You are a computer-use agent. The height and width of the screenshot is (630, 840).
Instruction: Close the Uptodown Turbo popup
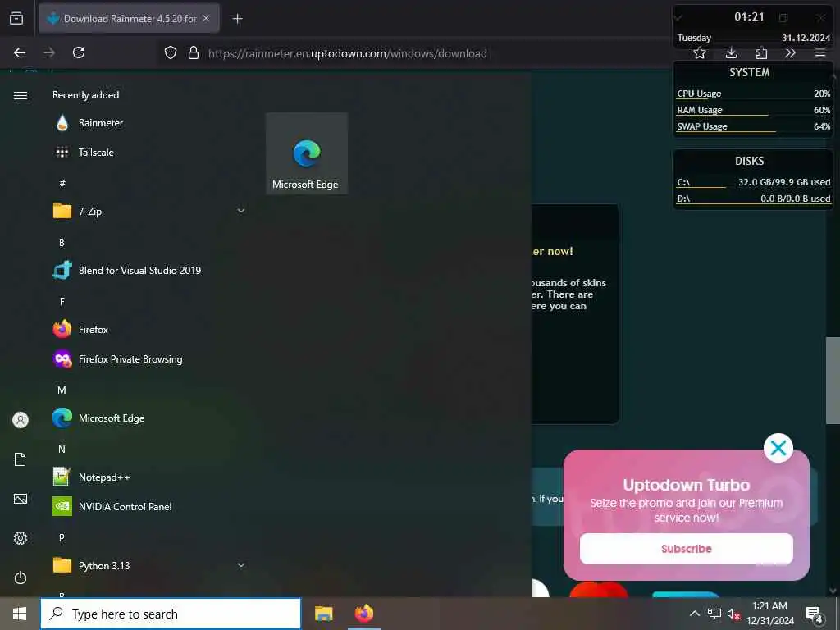click(778, 448)
